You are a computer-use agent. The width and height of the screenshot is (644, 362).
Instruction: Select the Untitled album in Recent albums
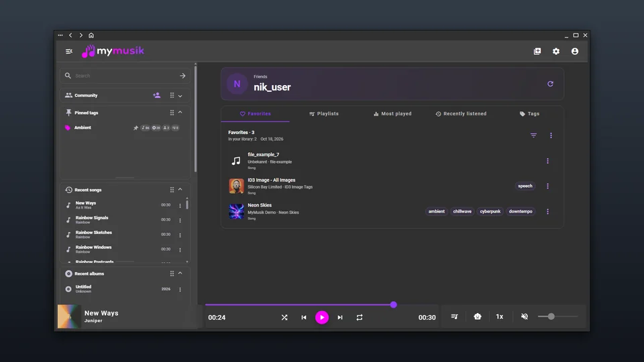(x=83, y=289)
